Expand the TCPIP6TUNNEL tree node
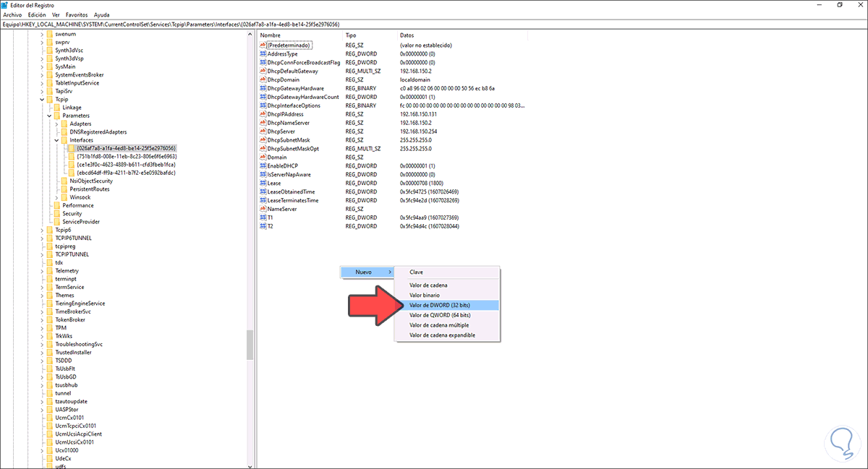Screen dimensions: 868x469 41,238
